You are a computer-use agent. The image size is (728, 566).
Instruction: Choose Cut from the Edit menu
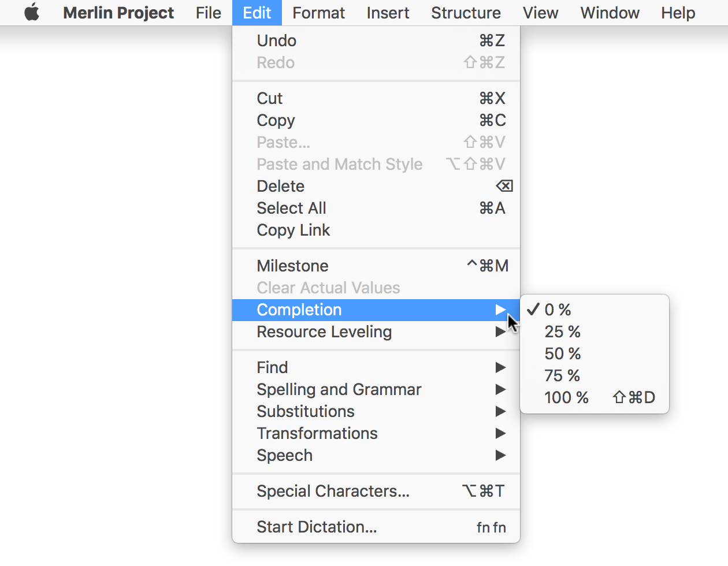[376, 98]
